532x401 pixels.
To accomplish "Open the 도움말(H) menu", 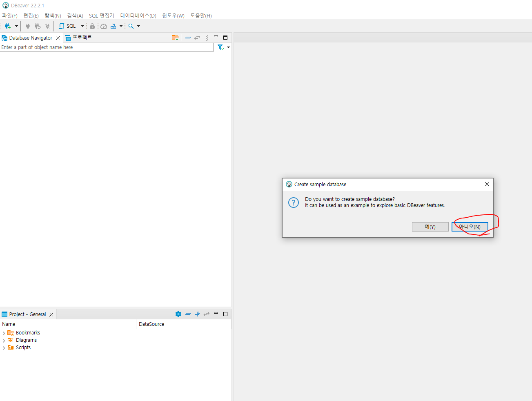I will point(201,16).
